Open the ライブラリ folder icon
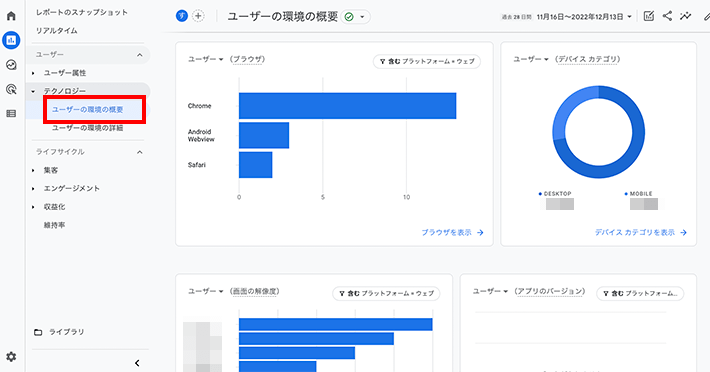Image resolution: width=710 pixels, height=372 pixels. pos(38,332)
